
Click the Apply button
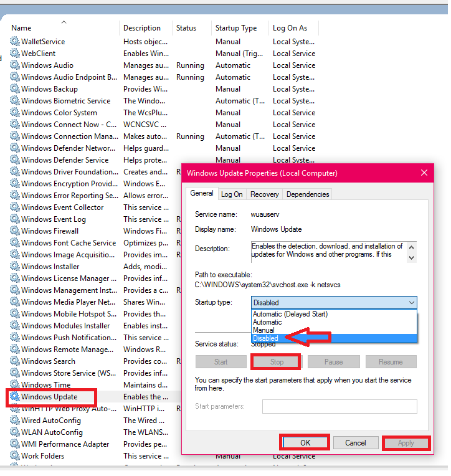(406, 443)
